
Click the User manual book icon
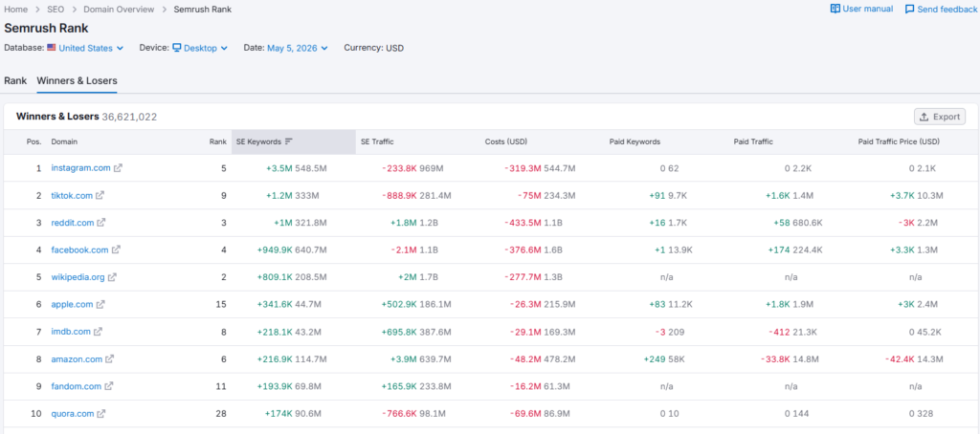click(835, 9)
